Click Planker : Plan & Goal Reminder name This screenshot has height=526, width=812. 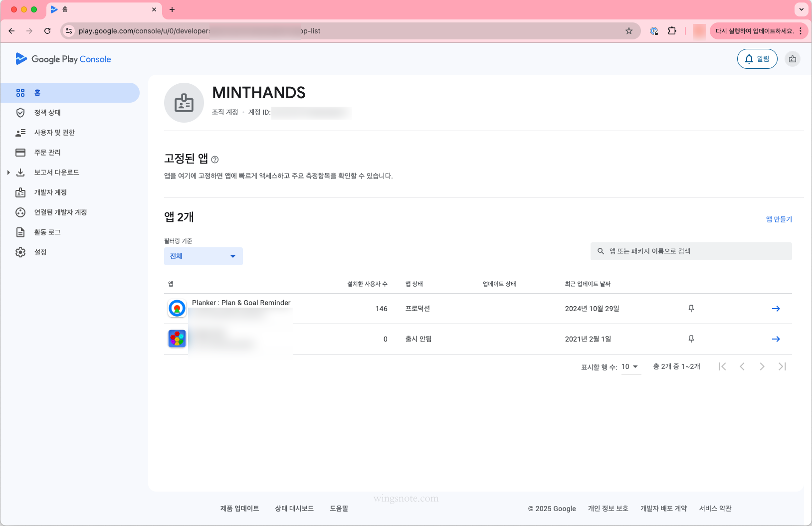pos(241,303)
